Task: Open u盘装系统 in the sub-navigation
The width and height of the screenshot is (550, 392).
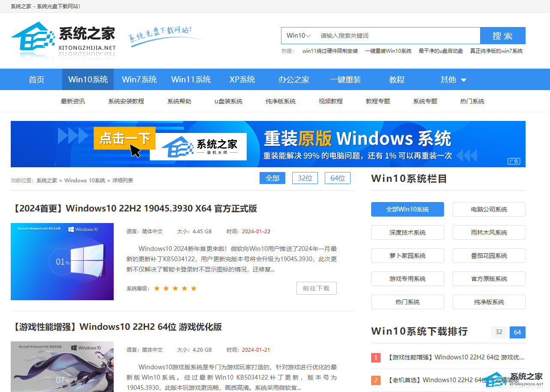Action: point(228,101)
